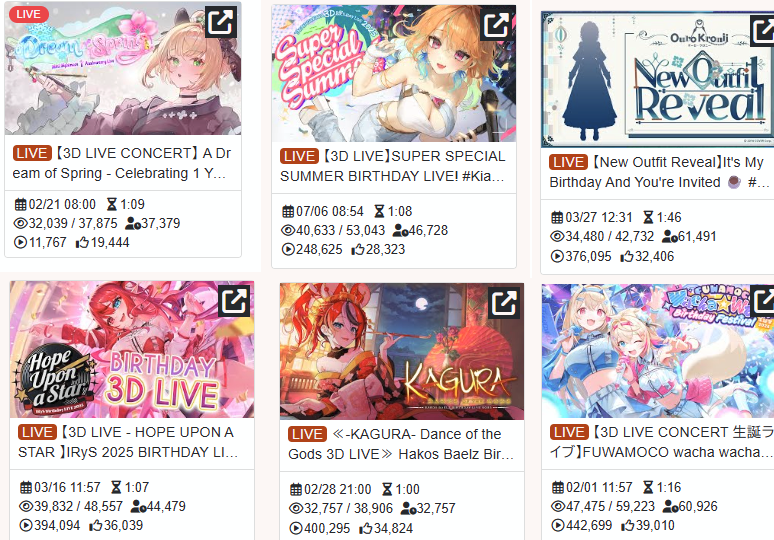Click the thumbs-up icon next to 36,039
This screenshot has height=540, width=774.
95,526
